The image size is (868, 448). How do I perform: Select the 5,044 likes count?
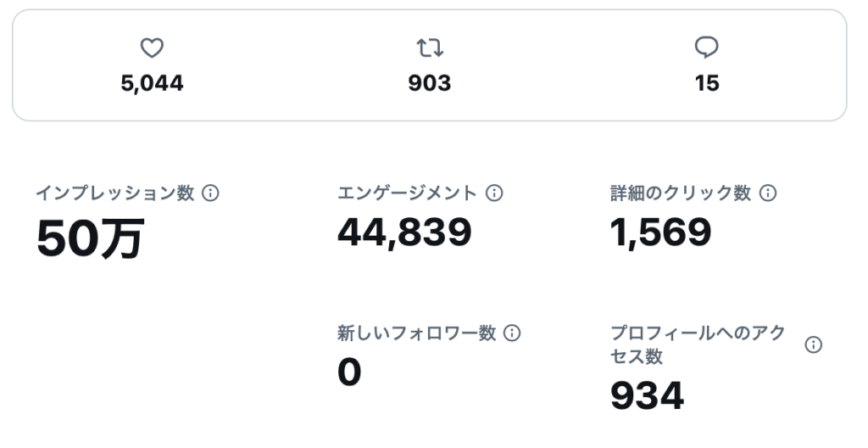coord(152,83)
